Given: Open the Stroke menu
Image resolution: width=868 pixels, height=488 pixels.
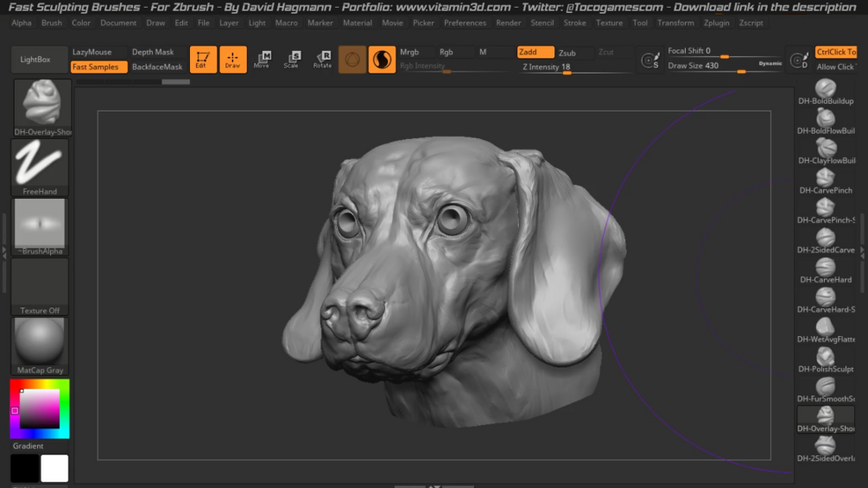Looking at the screenshot, I should 574,23.
